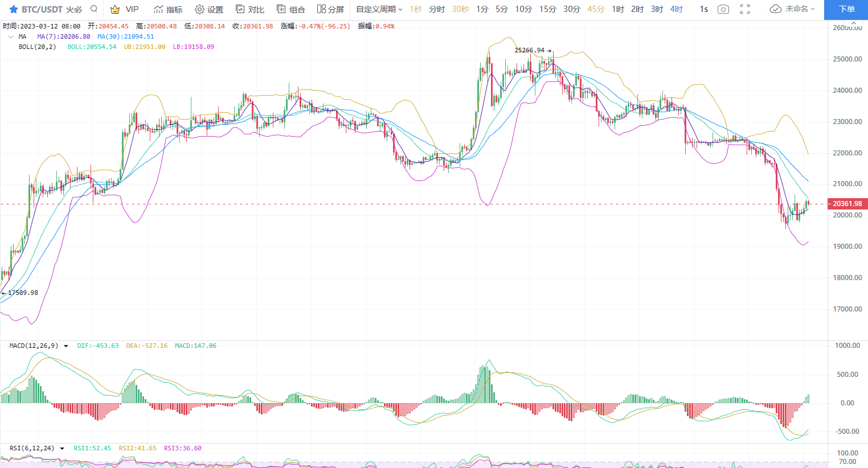Click the RSI3:36.60 legend value
The height and width of the screenshot is (468, 868).
(183, 448)
